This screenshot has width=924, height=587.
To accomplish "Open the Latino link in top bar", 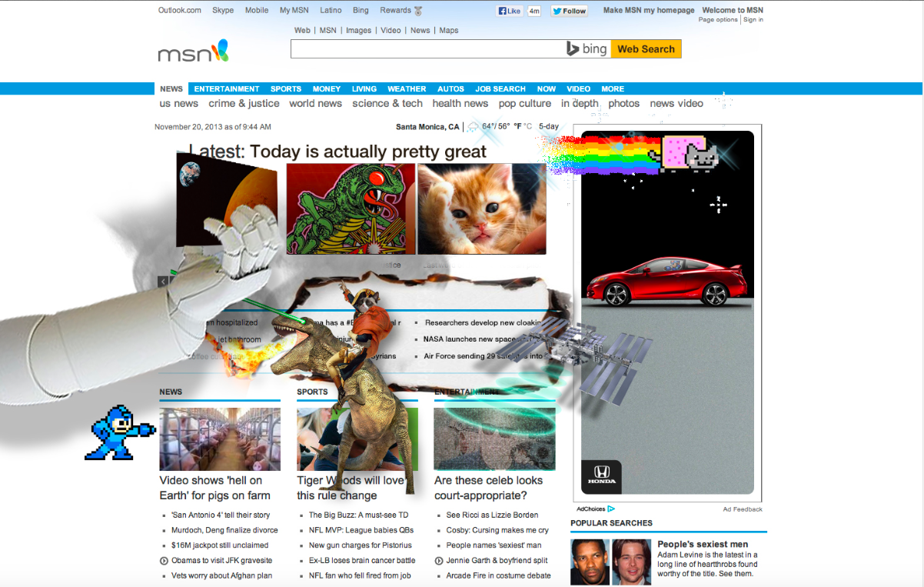I will pos(331,10).
